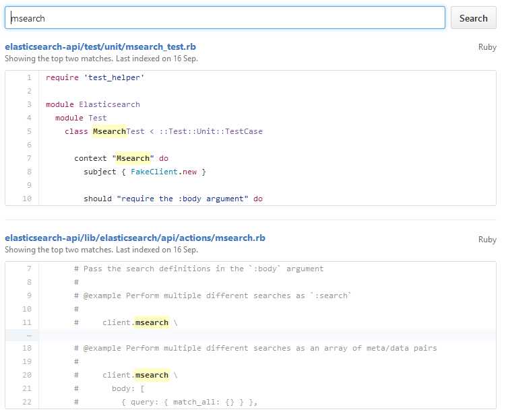Click highlighted MsearchTest class name

point(119,131)
